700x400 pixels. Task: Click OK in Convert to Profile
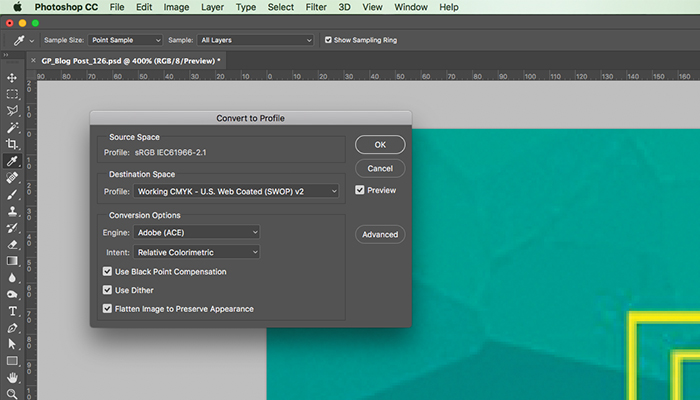[380, 144]
